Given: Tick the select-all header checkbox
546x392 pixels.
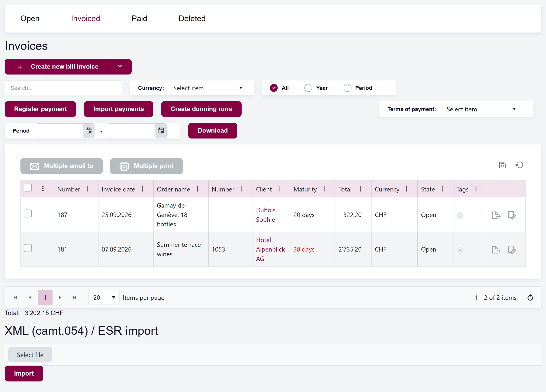Looking at the screenshot, I should click(x=28, y=188).
